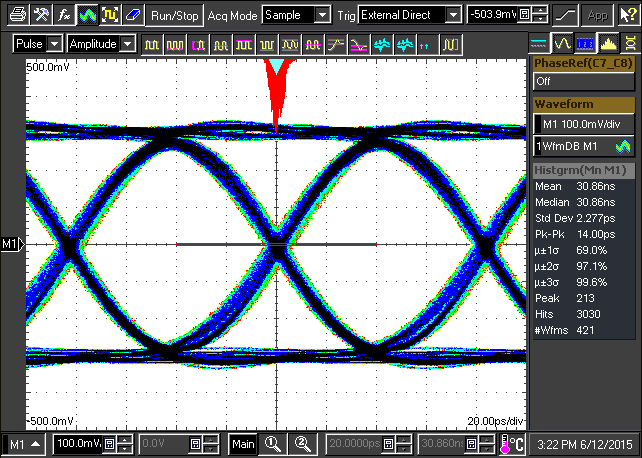The image size is (642, 458).
Task: Select the Peak-to-Peak measurement icon
Action: click(x=290, y=44)
